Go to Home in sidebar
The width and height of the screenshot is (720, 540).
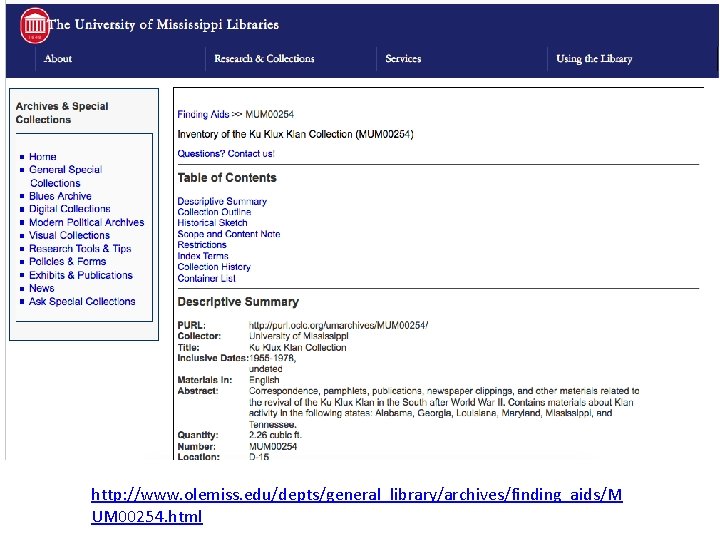click(43, 157)
